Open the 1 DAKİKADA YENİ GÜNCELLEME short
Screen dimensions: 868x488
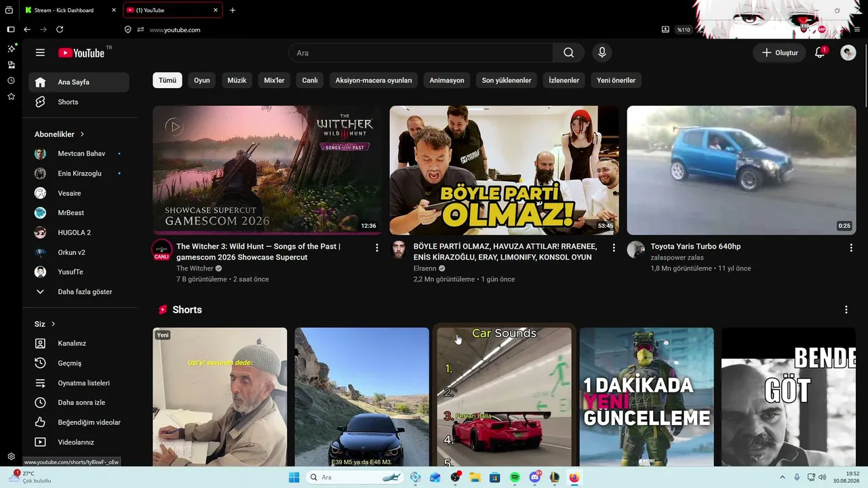[x=646, y=396]
